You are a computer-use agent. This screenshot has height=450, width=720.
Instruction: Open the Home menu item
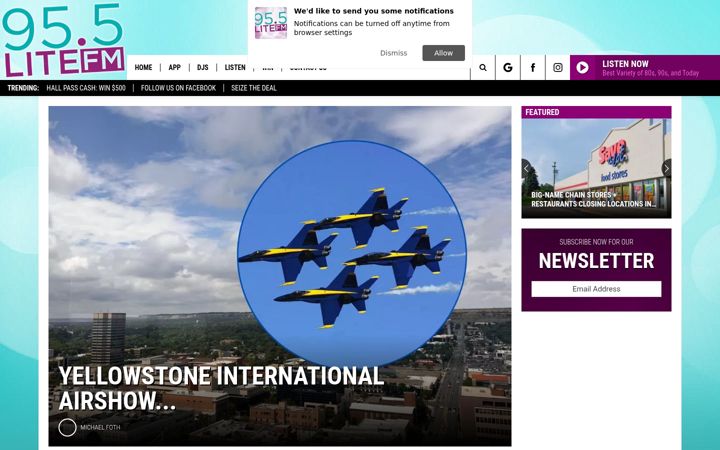143,68
